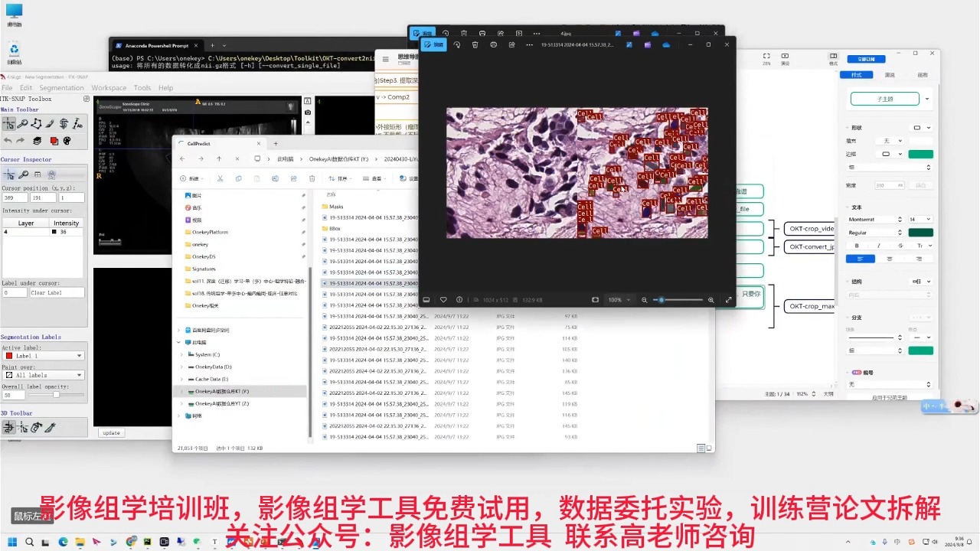Click the green border color swatch
This screenshot has width=980, height=551.
click(920, 154)
